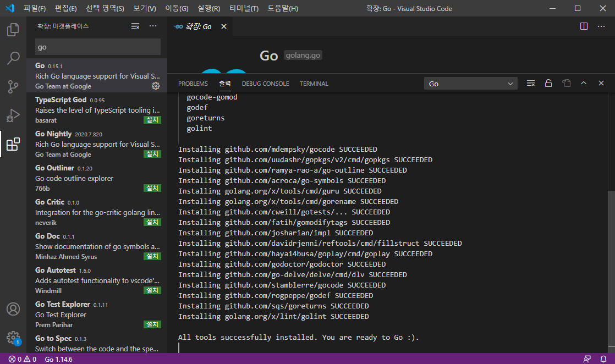Open the Visual Studio Code logo menu
Viewport: 615px width, 364px height.
10,8
